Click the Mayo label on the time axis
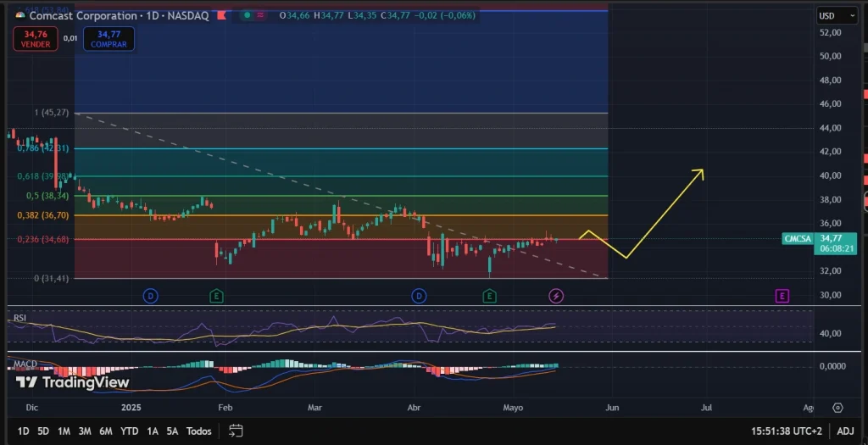Image resolution: width=868 pixels, height=445 pixels. point(513,408)
